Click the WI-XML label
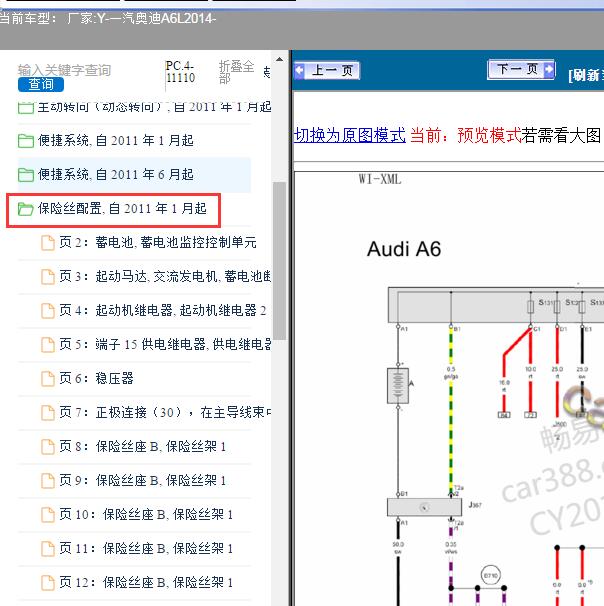 coord(380,179)
